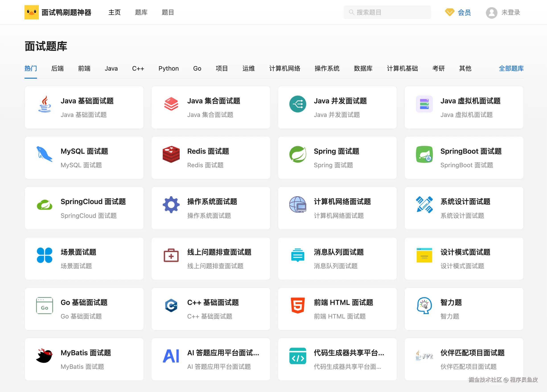Go to 主页 in top navigation
The width and height of the screenshot is (547, 392).
pyautogui.click(x=114, y=12)
